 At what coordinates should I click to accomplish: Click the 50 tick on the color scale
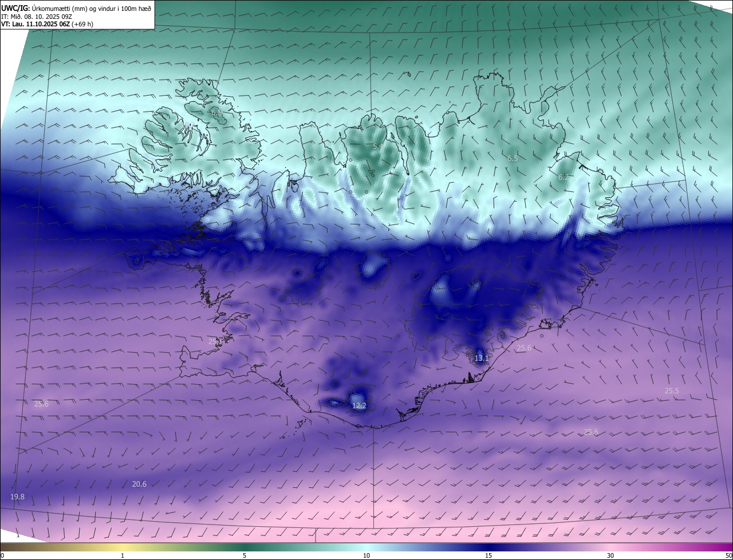[x=728, y=556]
